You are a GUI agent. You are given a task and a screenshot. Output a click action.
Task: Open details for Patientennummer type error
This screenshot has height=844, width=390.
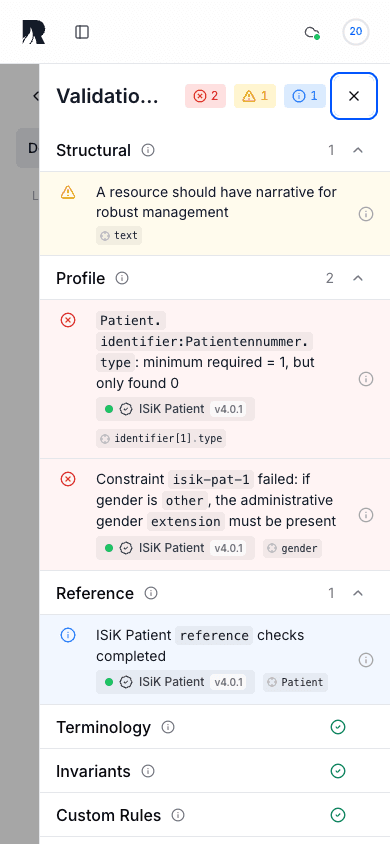pos(366,379)
